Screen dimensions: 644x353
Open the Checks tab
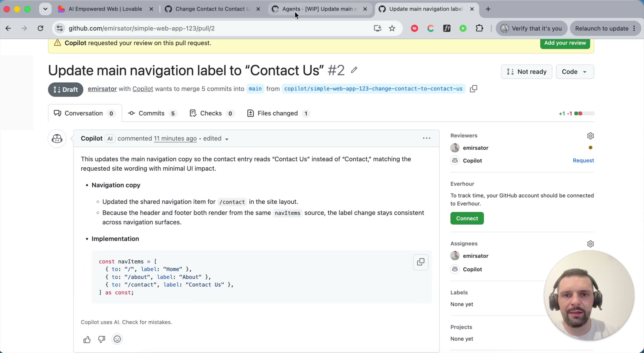212,113
